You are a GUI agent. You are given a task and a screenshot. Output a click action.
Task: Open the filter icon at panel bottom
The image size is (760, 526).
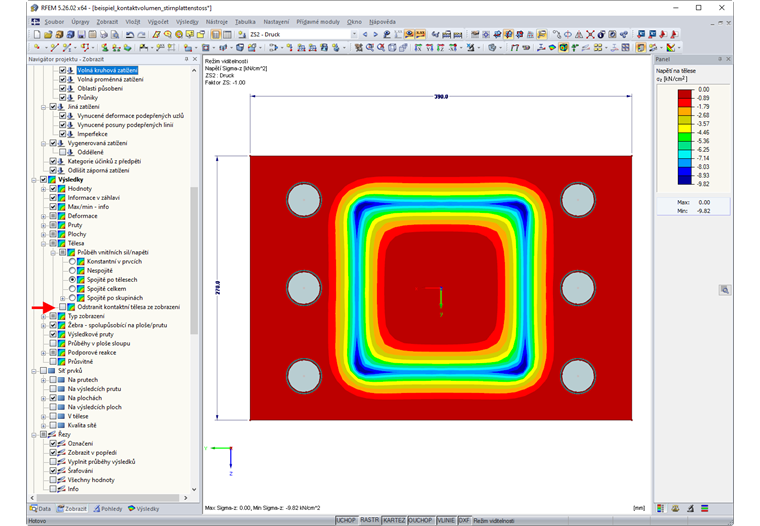tap(690, 509)
